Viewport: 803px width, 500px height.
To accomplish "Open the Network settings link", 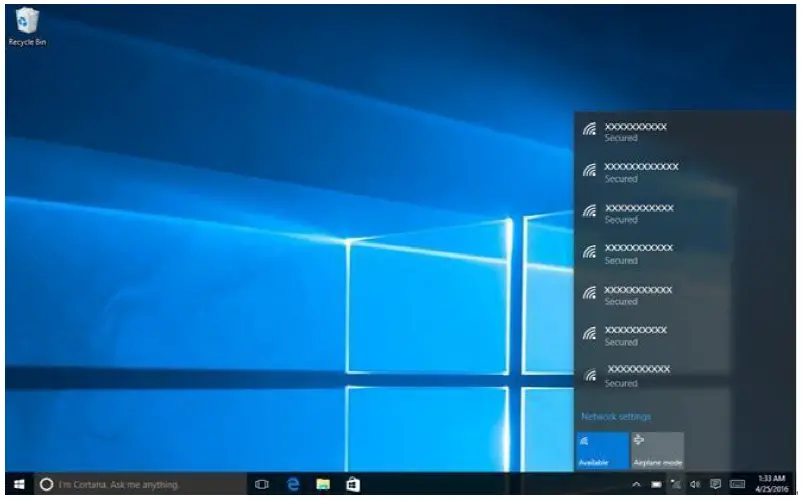I will [x=616, y=416].
